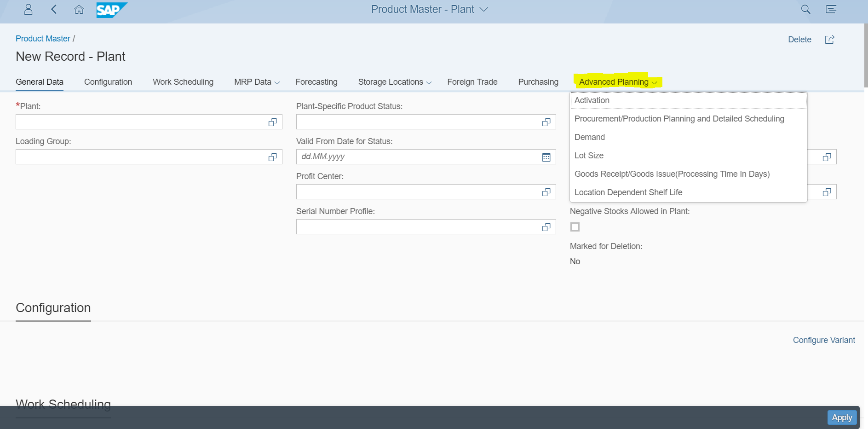Open the share icon beside Delete
The image size is (868, 429).
(x=829, y=40)
